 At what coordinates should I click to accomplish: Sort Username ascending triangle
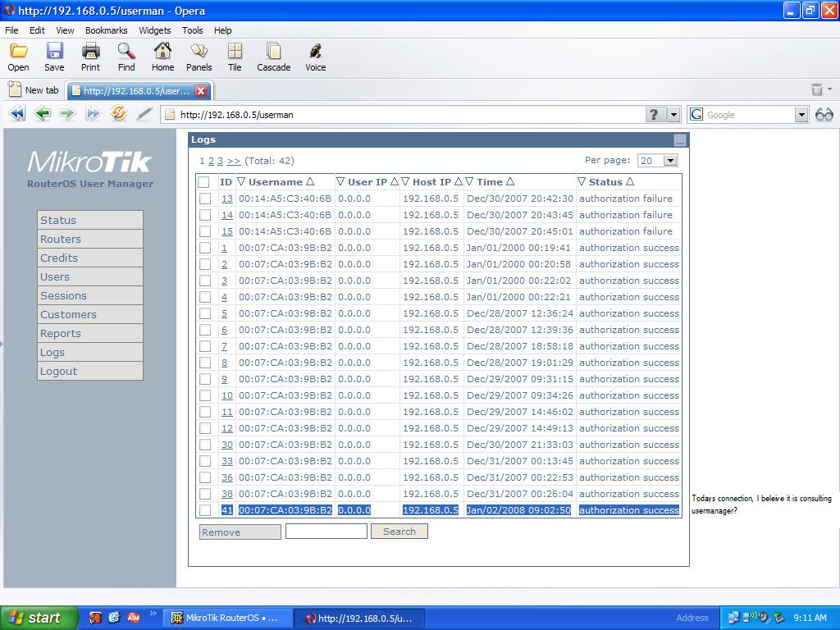click(x=310, y=181)
